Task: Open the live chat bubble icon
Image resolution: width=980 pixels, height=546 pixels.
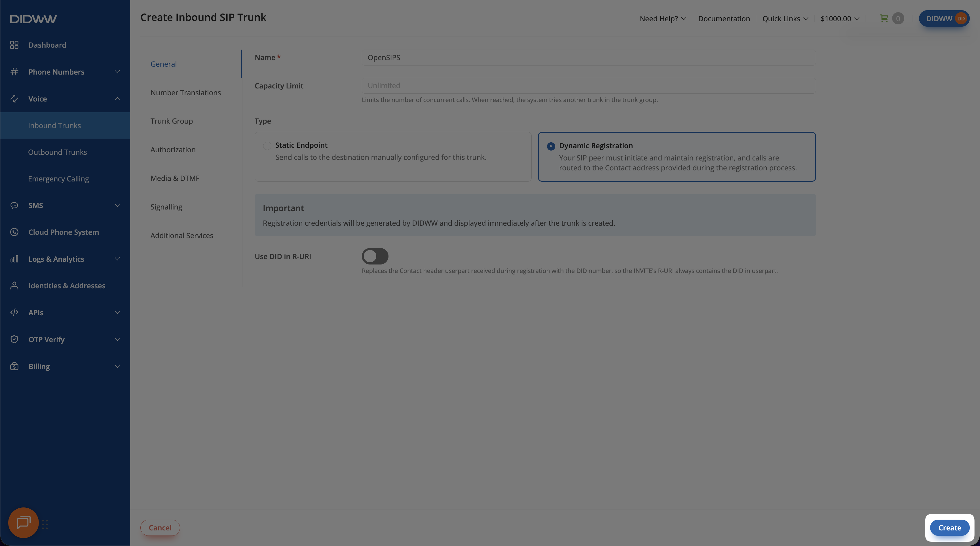Action: (x=23, y=522)
